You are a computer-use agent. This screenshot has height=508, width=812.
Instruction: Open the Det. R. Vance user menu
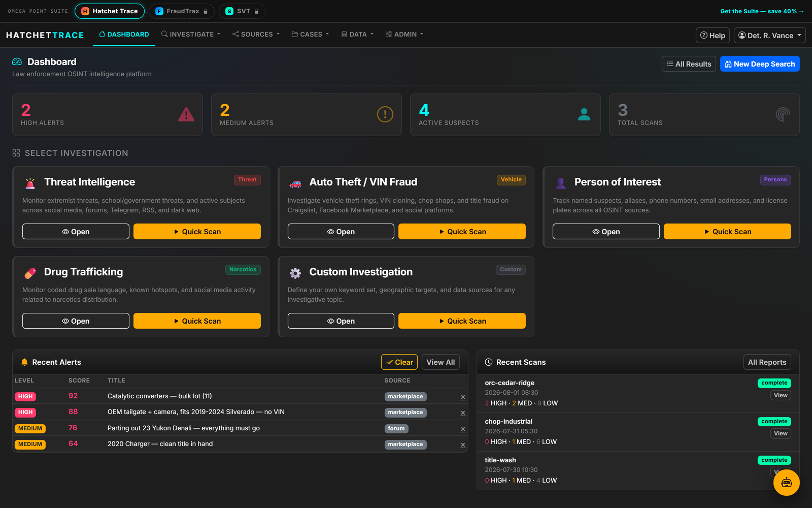pos(769,36)
